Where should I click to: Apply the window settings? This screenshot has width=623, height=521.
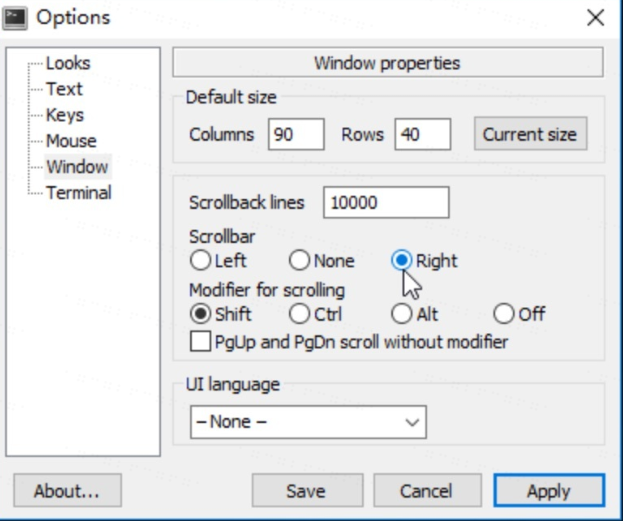click(x=549, y=491)
